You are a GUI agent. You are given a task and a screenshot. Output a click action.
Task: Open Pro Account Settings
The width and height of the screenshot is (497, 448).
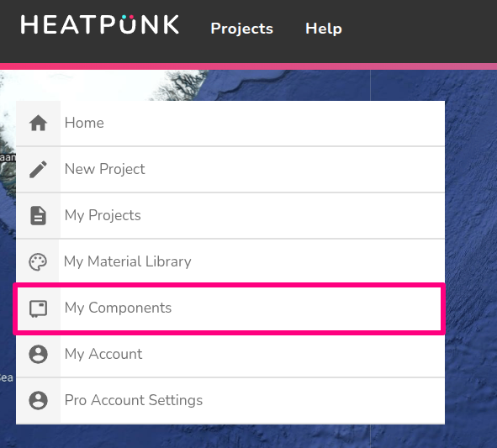(x=230, y=400)
